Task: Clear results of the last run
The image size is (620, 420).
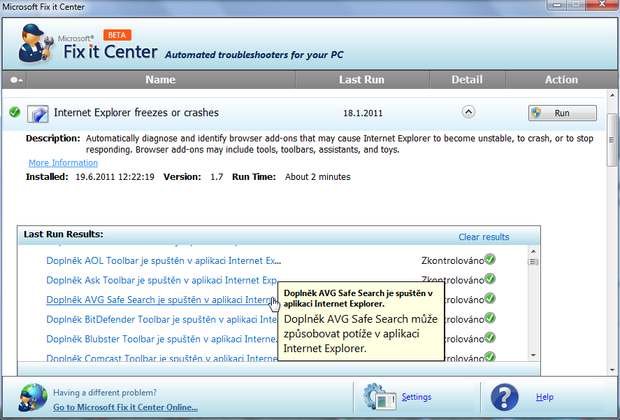Action: (x=484, y=237)
